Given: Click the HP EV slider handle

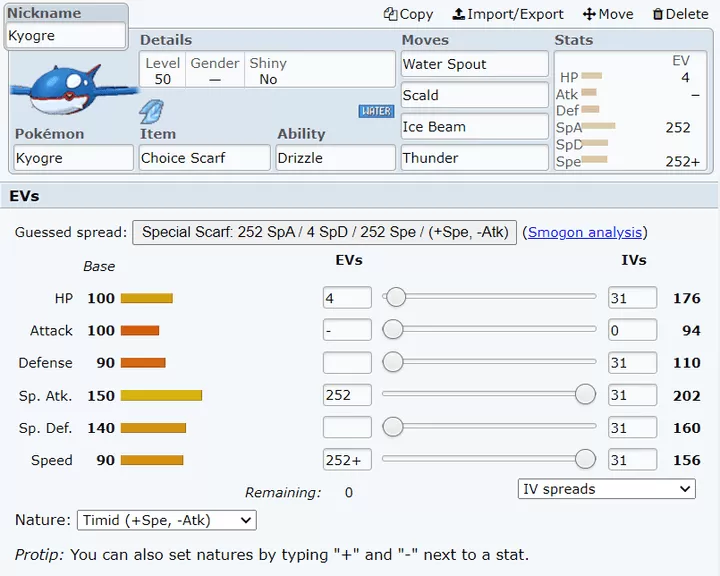Looking at the screenshot, I should [396, 297].
